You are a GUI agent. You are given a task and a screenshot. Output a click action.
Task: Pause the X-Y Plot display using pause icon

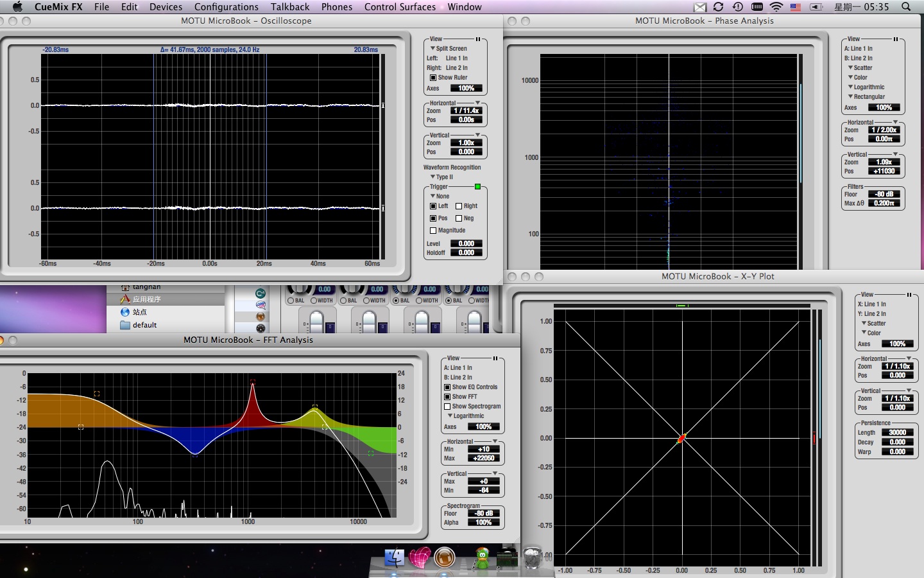pos(909,295)
